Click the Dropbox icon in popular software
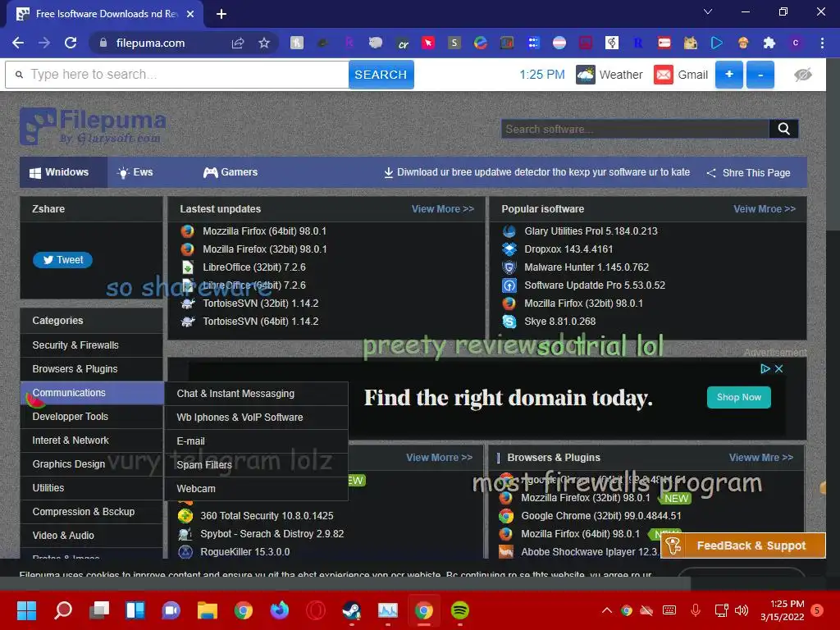This screenshot has width=840, height=630. click(x=509, y=249)
